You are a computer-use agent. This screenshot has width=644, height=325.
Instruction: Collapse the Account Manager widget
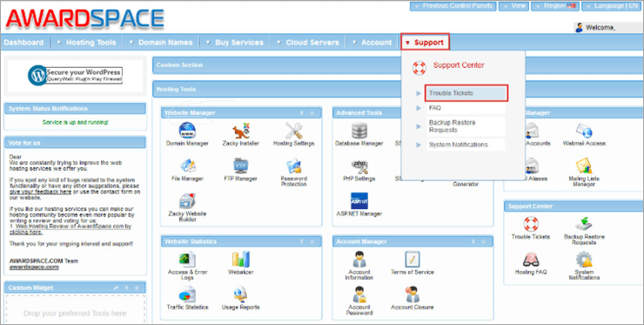point(473,241)
